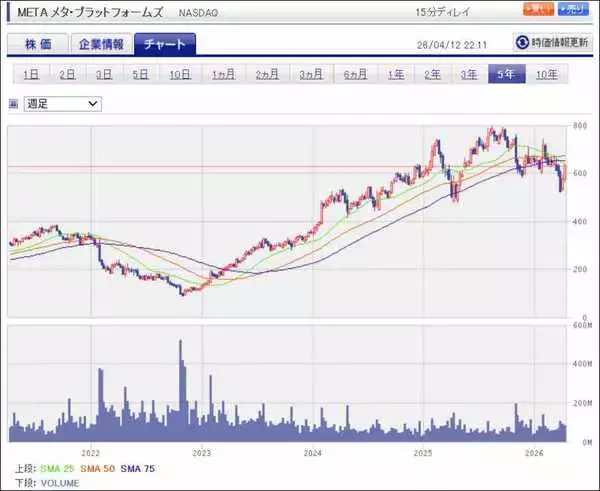Choose the 5日 chart period
This screenshot has width=600, height=491.
(x=141, y=75)
